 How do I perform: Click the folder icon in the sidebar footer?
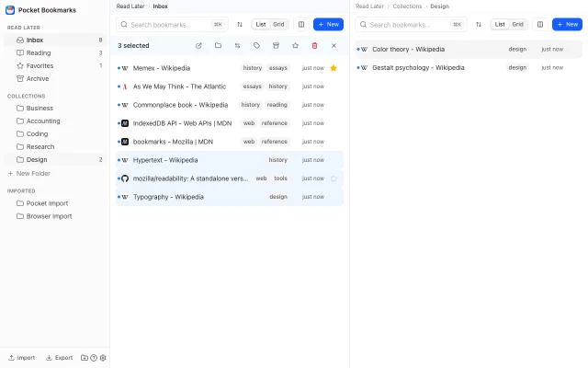[85, 358]
